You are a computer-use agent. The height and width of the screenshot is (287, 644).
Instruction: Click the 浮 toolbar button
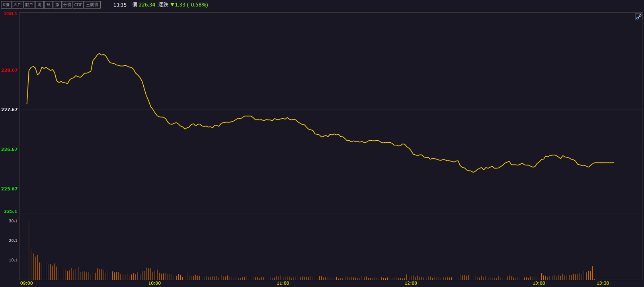tap(57, 5)
